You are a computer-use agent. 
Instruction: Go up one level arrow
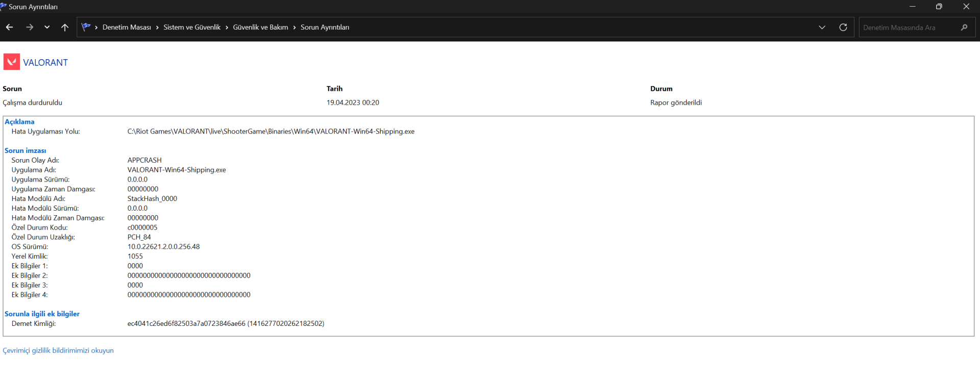coord(65,27)
